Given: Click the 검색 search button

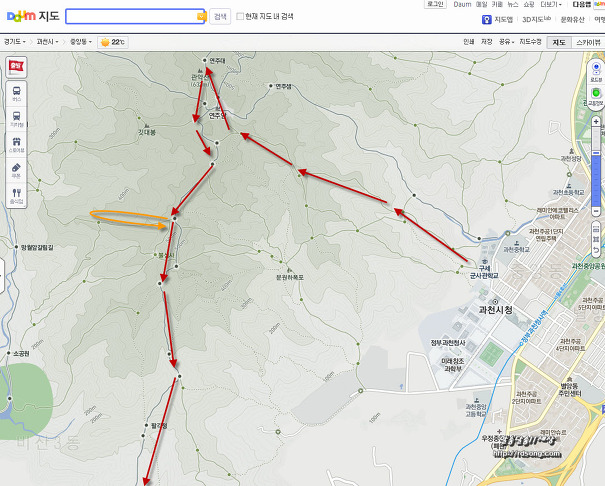Looking at the screenshot, I should pyautogui.click(x=221, y=17).
